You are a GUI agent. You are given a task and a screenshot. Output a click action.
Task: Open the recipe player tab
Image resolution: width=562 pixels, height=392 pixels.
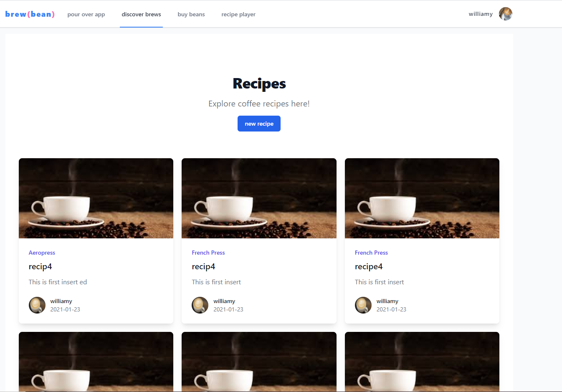[238, 14]
